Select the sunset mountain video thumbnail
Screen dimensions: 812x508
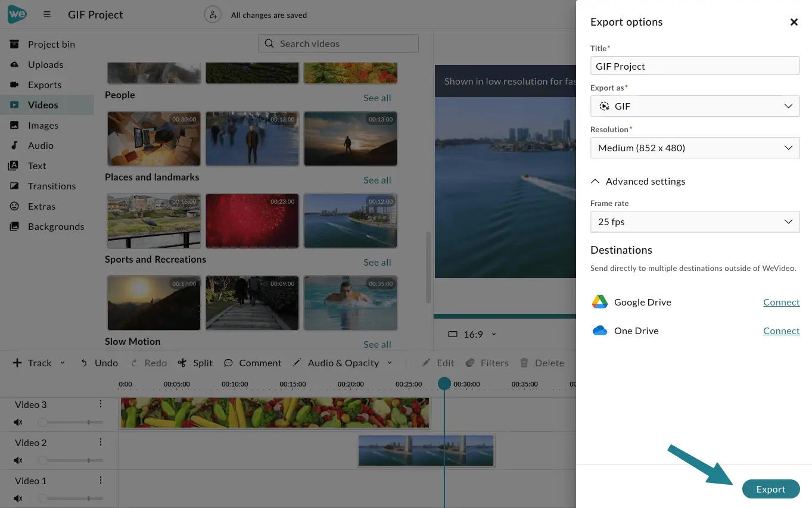point(154,303)
